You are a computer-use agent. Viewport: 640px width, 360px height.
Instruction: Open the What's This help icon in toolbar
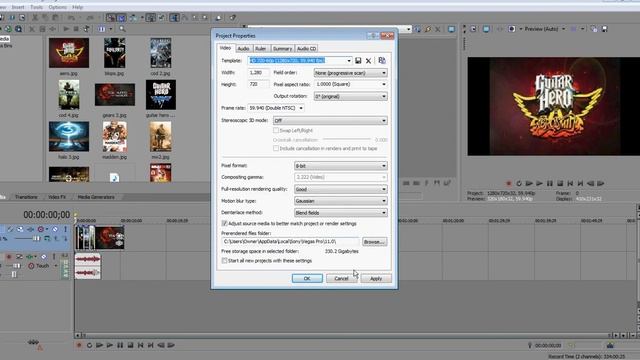(x=232, y=18)
